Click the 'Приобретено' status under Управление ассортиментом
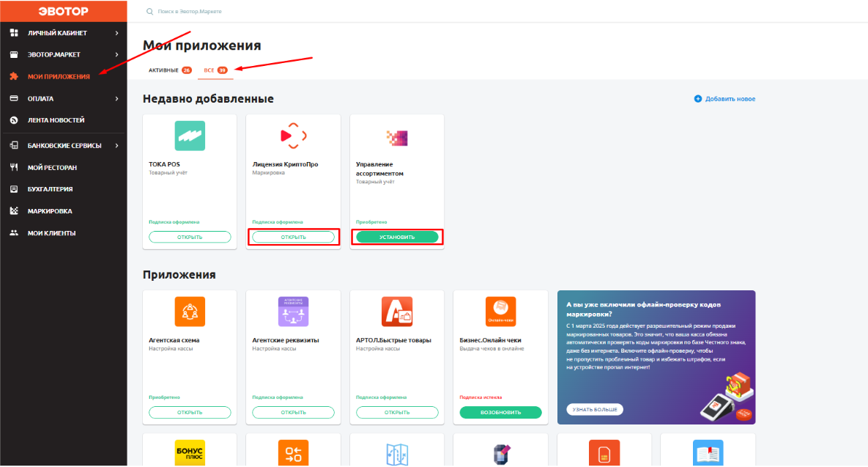Image resolution: width=868 pixels, height=467 pixels. pyautogui.click(x=371, y=221)
